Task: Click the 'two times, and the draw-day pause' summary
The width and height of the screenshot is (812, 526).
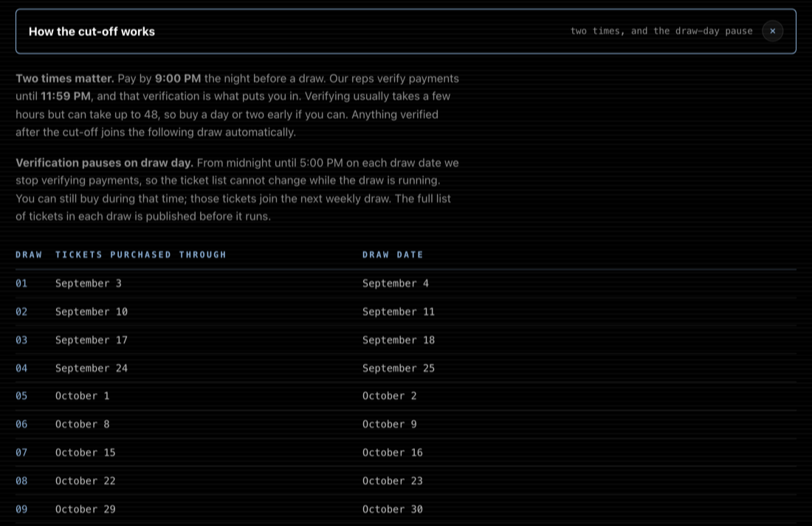Action: point(661,31)
